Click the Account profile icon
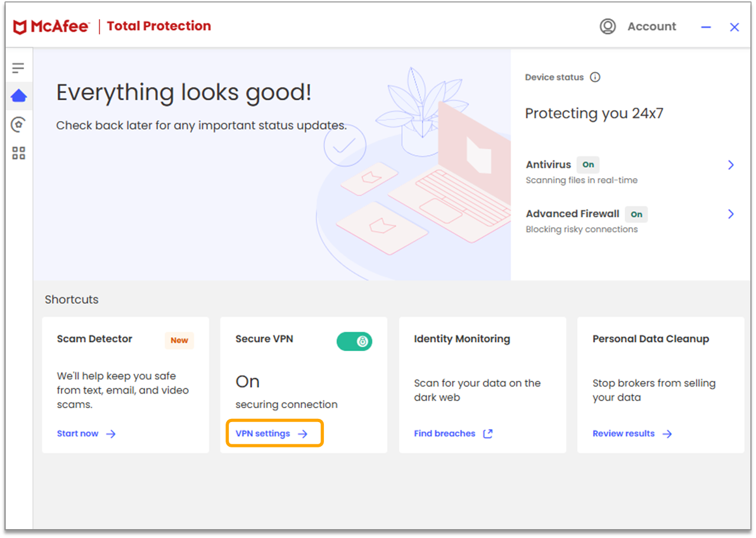The image size is (756, 538). tap(608, 27)
